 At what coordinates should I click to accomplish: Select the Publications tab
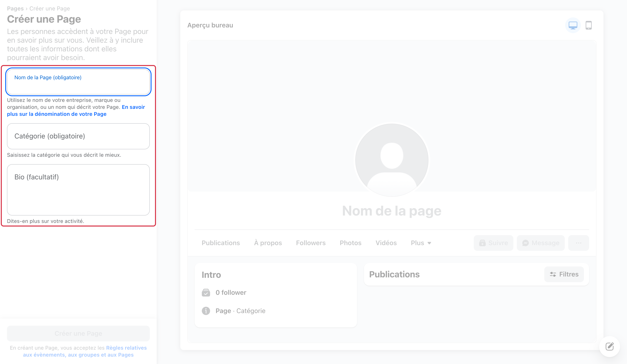click(x=221, y=243)
